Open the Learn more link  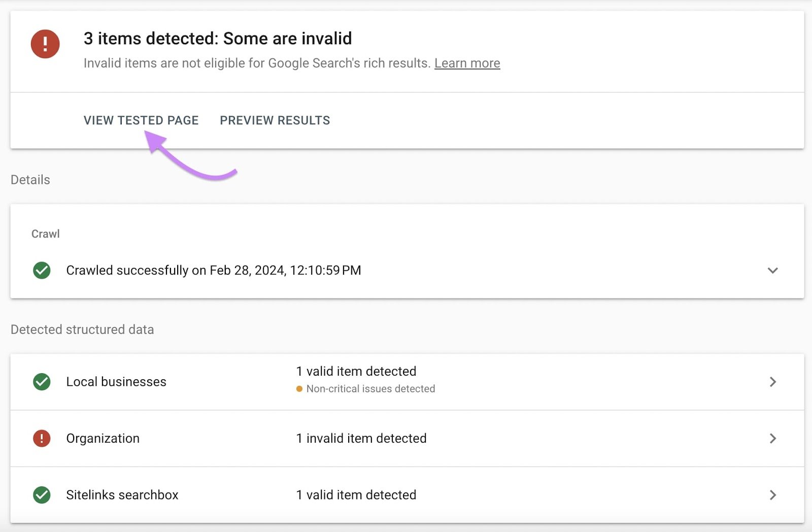pyautogui.click(x=467, y=63)
